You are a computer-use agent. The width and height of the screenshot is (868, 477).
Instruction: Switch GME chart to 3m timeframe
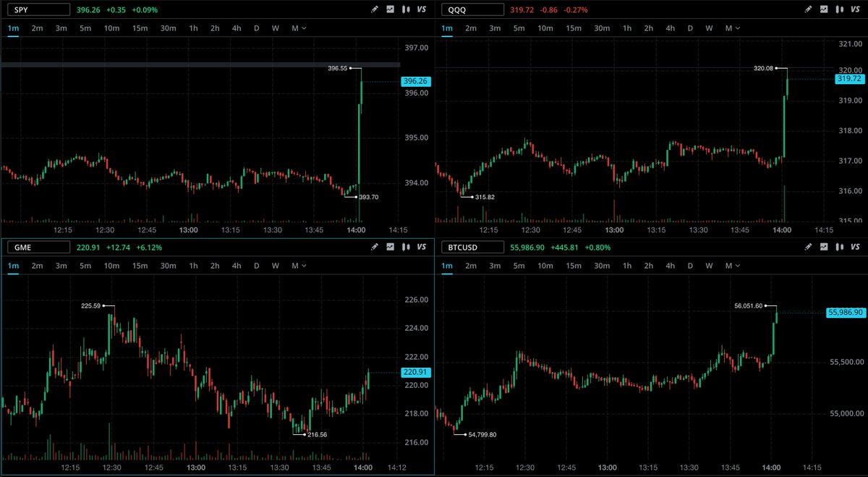click(x=61, y=266)
